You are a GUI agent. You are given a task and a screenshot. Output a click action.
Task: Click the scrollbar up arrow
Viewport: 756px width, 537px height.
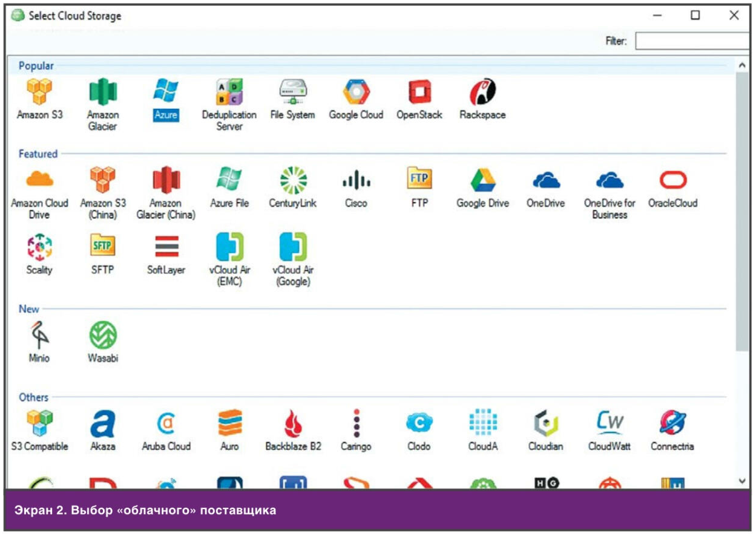[x=743, y=64]
